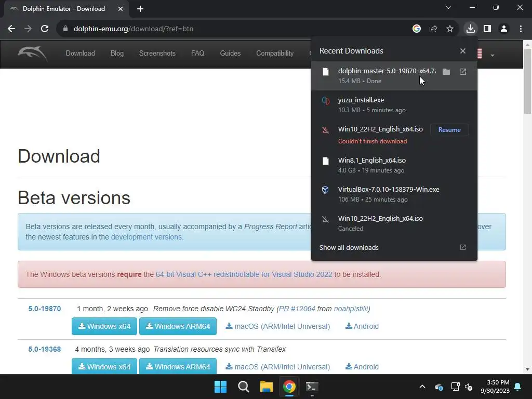
Task: Download 5.0-19870 Windows x64 build
Action: click(104, 326)
